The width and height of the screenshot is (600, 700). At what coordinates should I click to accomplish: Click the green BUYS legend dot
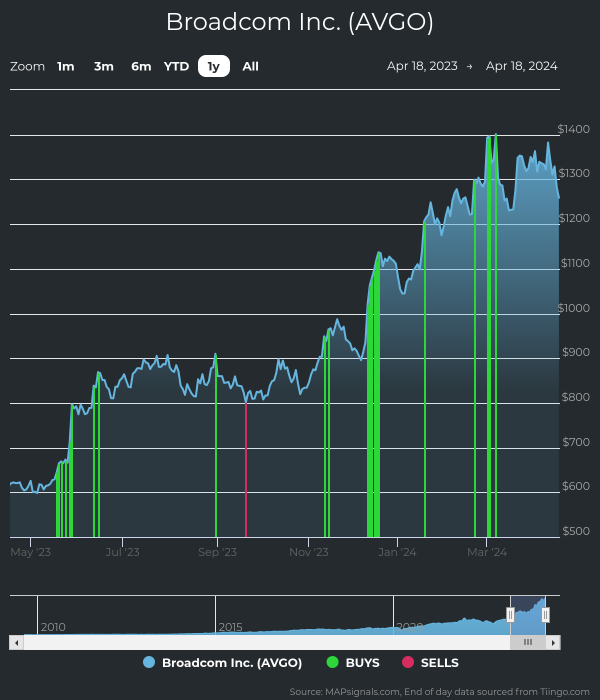[x=332, y=662]
